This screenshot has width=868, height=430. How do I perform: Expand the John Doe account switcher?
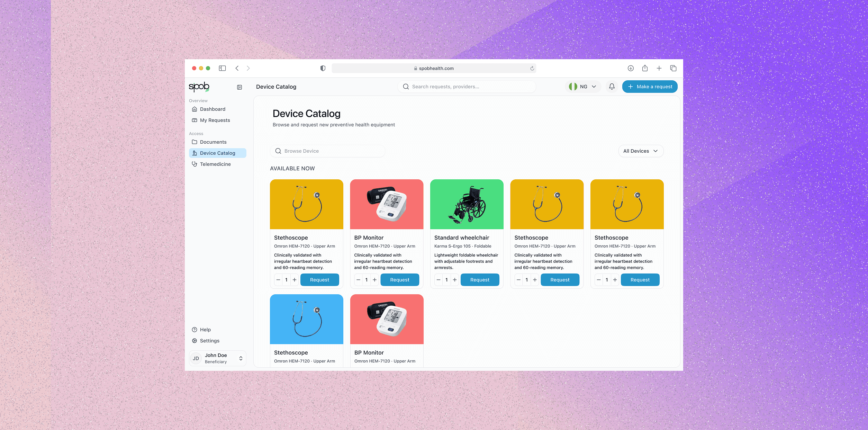pyautogui.click(x=217, y=358)
